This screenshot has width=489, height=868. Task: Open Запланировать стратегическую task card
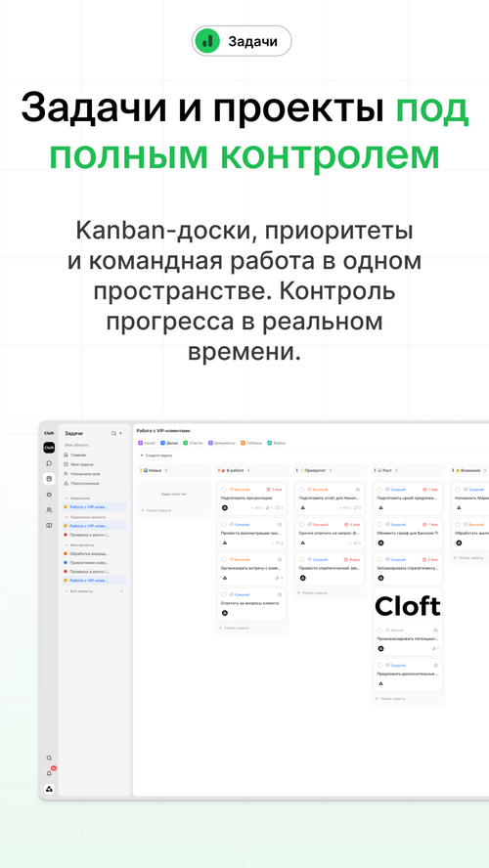tap(408, 569)
